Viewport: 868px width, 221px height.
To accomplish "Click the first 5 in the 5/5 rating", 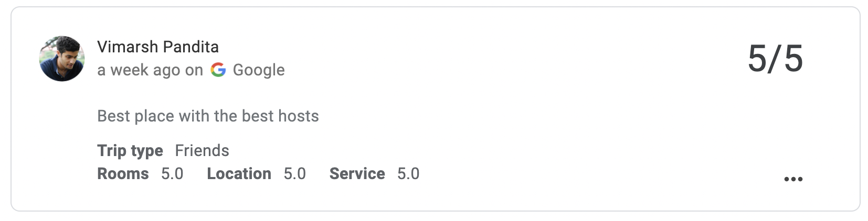I will point(757,58).
